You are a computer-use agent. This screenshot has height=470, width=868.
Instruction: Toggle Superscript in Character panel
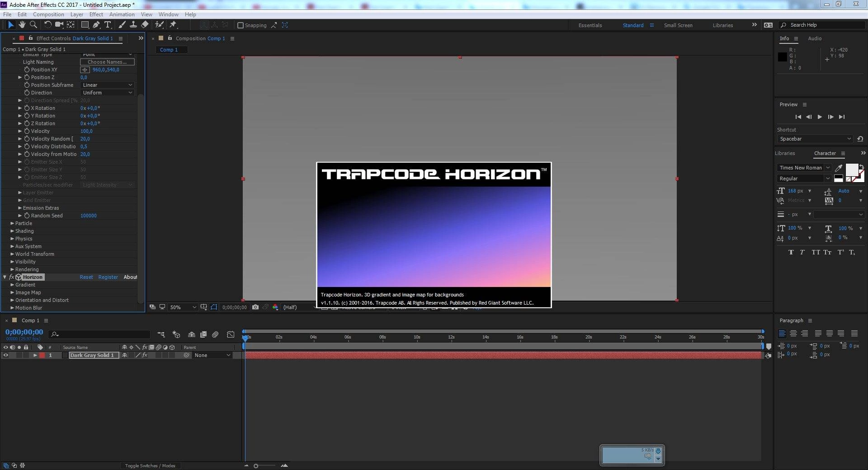click(x=841, y=252)
